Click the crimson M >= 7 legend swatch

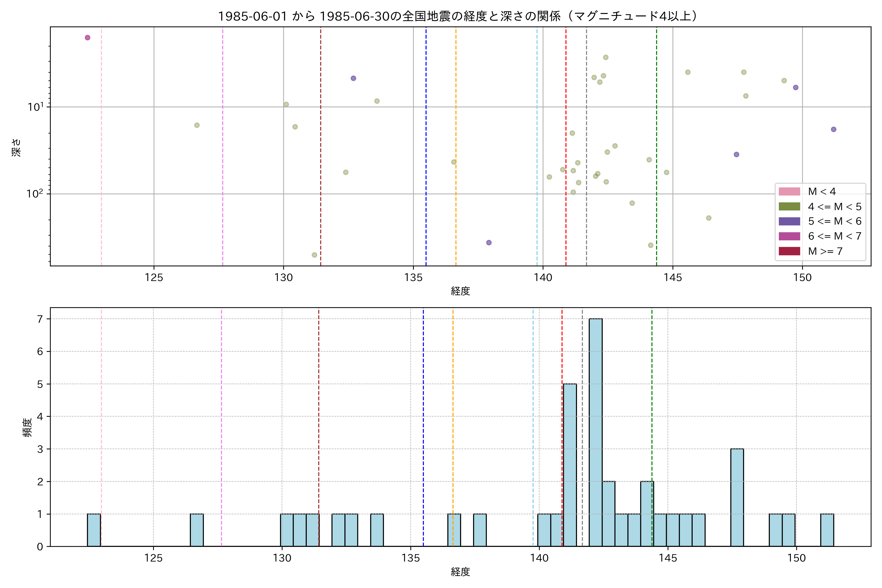click(x=789, y=251)
